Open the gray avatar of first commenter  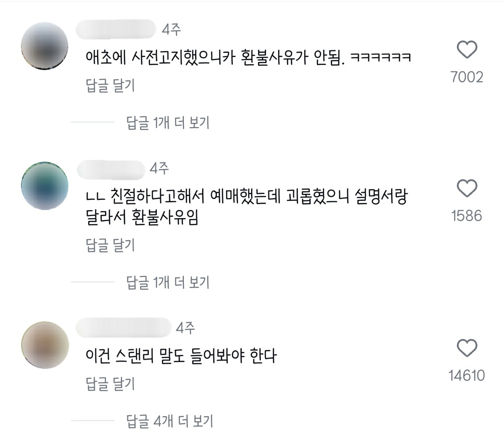coord(45,46)
